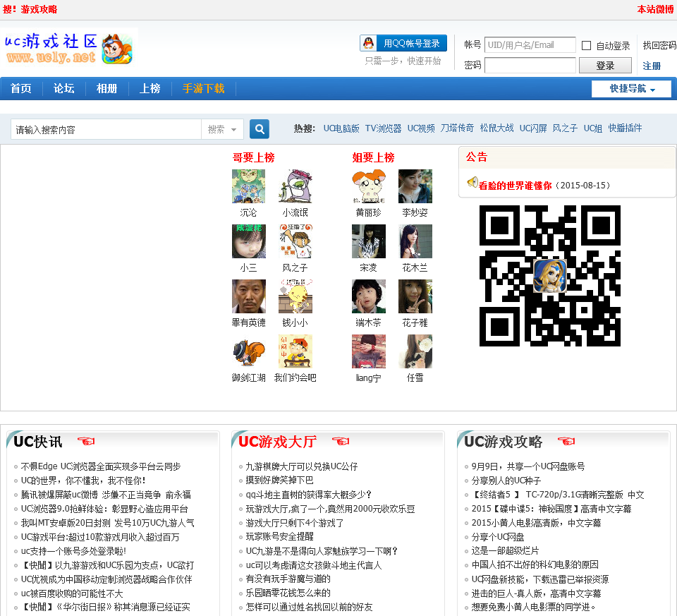Screen dimensions: 677x616
Task: Open the 游戏攻略 link at top
Action: pos(39,9)
